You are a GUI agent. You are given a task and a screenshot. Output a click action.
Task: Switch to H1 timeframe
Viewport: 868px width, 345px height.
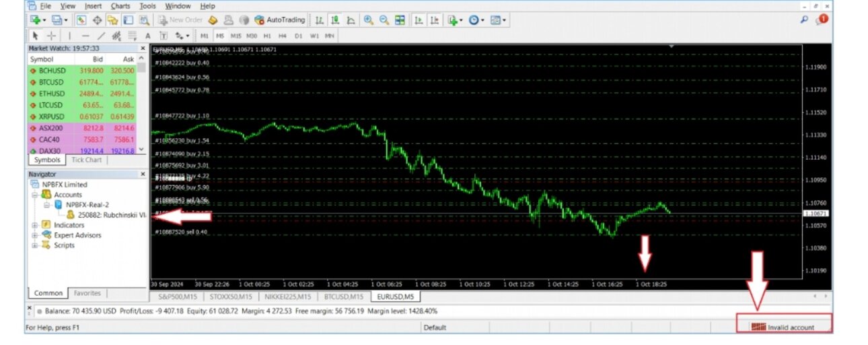point(267,36)
